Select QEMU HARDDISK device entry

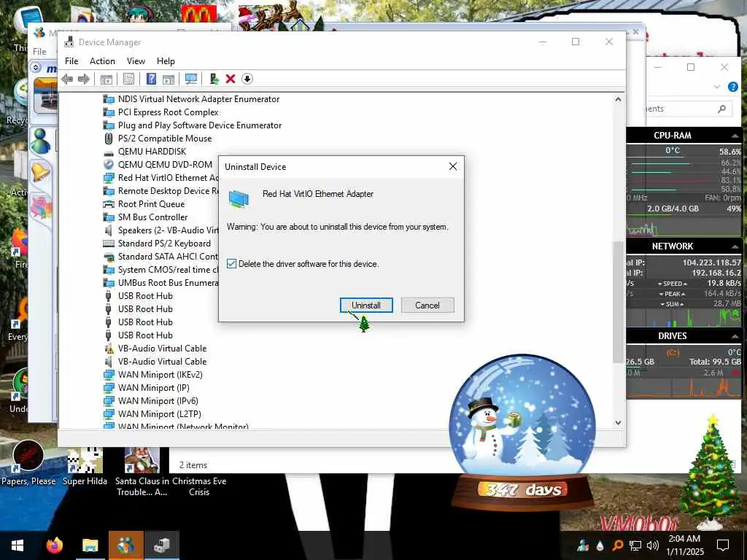point(152,152)
